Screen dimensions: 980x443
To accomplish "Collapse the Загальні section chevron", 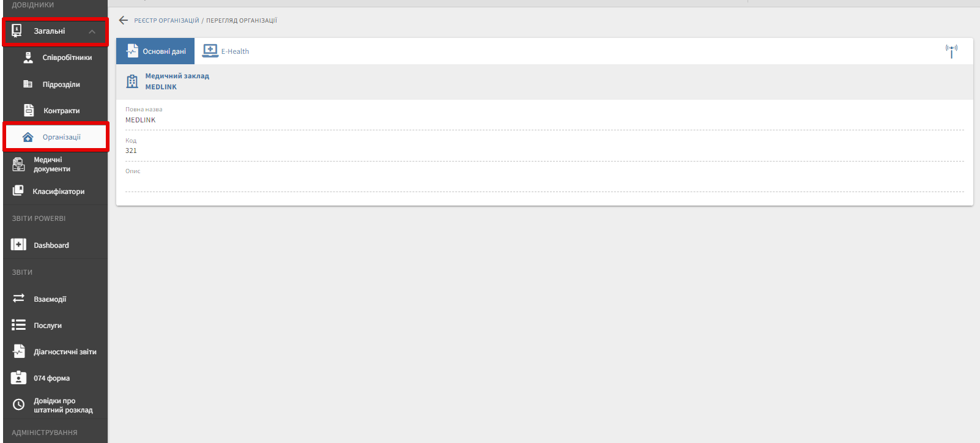I will (92, 31).
